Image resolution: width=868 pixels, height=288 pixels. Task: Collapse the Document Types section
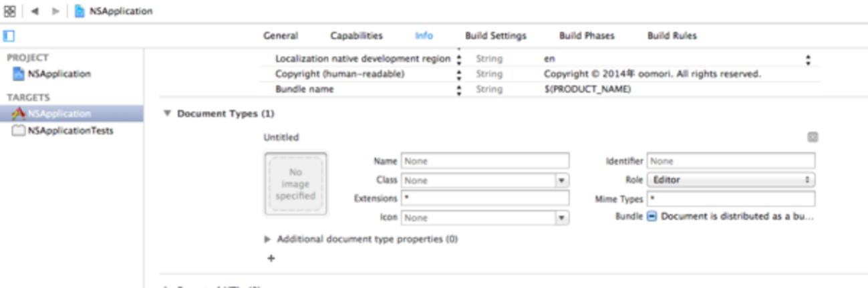(167, 114)
